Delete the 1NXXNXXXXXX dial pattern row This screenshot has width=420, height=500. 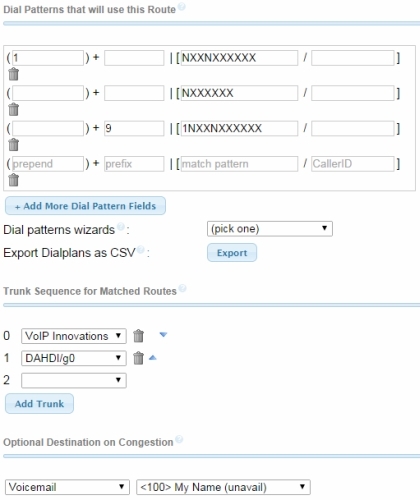click(13, 145)
